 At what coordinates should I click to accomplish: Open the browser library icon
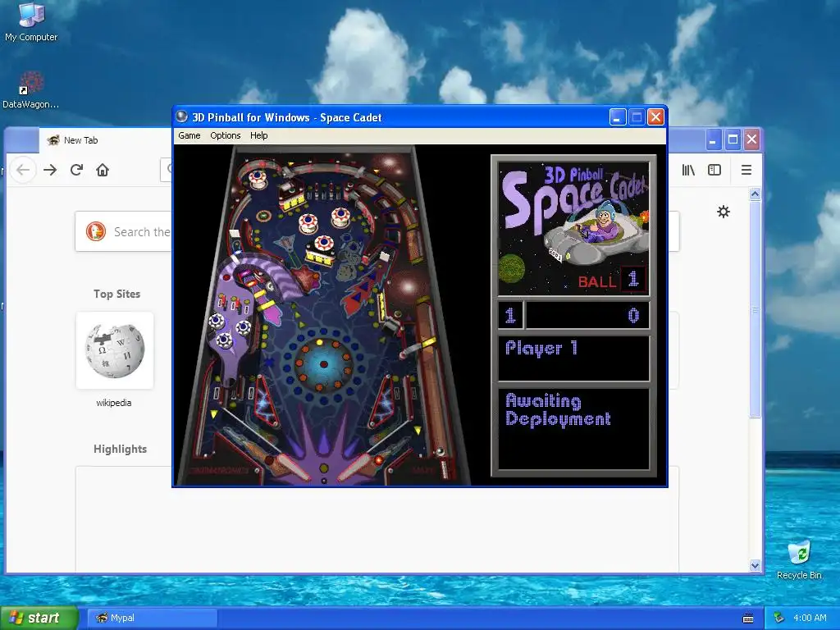[688, 170]
